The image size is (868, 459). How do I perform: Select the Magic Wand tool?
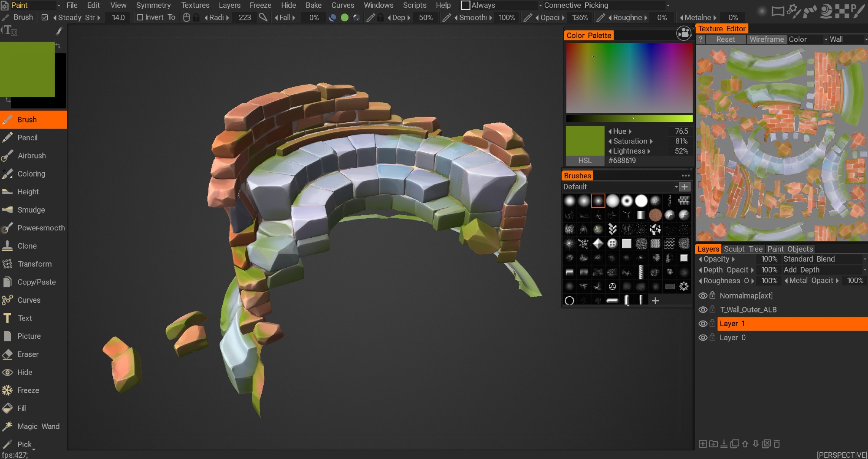[x=38, y=426]
